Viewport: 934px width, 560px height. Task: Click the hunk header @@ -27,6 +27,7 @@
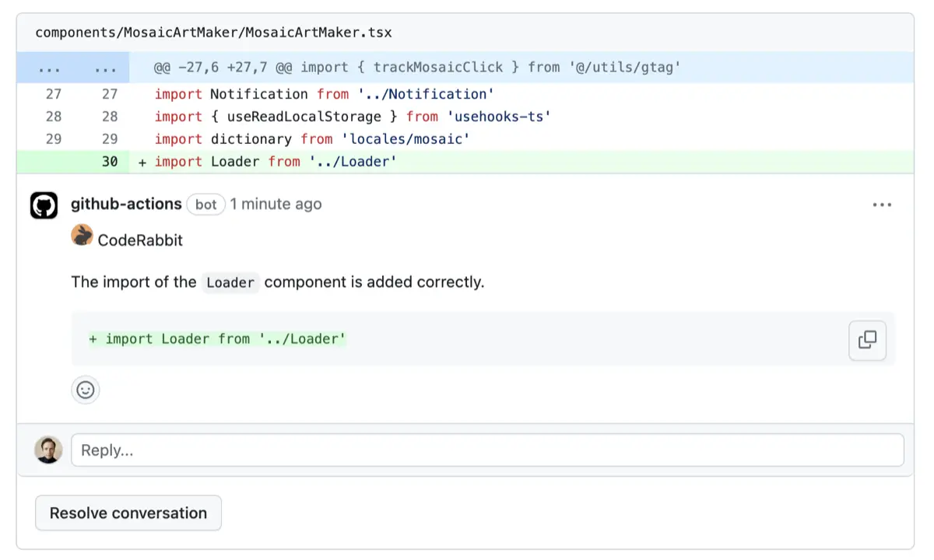point(416,68)
